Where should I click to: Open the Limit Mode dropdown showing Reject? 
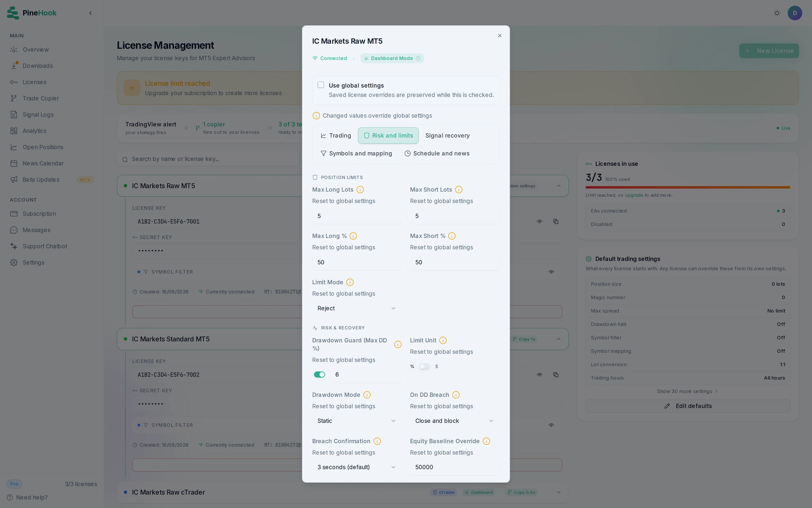click(x=357, y=308)
